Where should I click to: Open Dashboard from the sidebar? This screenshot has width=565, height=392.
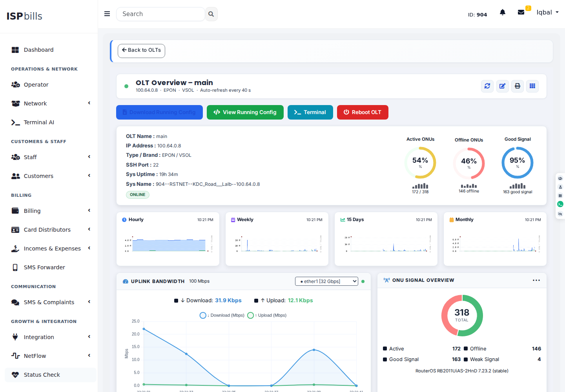click(50, 50)
